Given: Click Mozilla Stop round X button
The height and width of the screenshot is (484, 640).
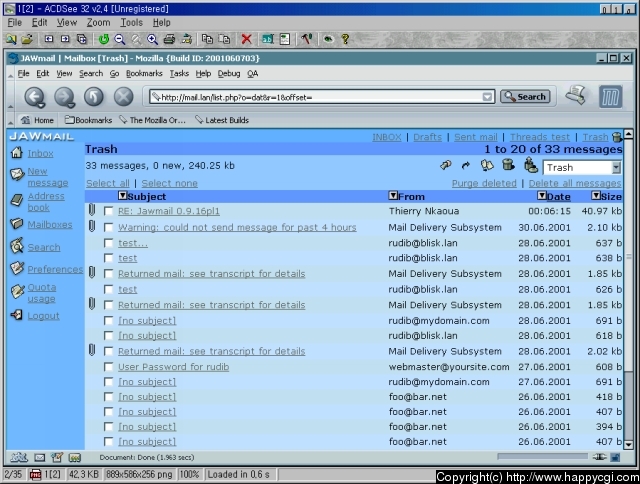Looking at the screenshot, I should [x=123, y=97].
